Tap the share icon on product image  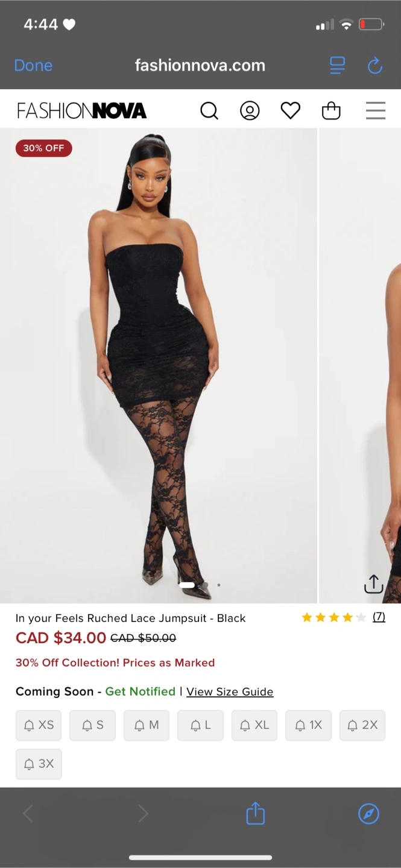(x=374, y=583)
